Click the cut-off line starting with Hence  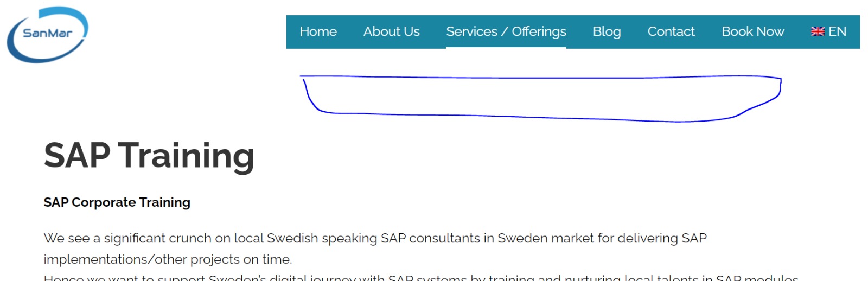pos(420,277)
